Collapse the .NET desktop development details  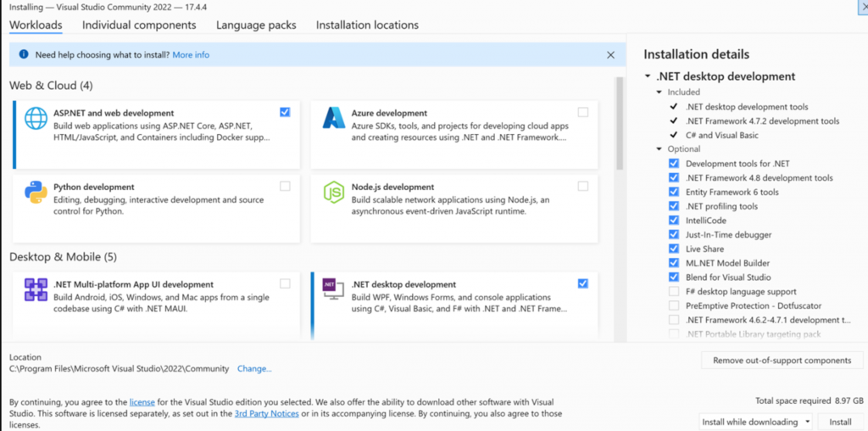click(648, 76)
